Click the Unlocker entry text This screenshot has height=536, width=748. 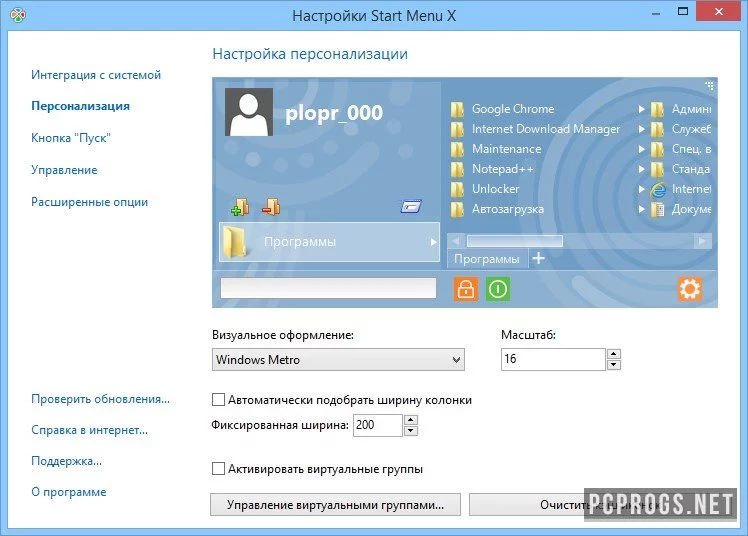click(495, 189)
